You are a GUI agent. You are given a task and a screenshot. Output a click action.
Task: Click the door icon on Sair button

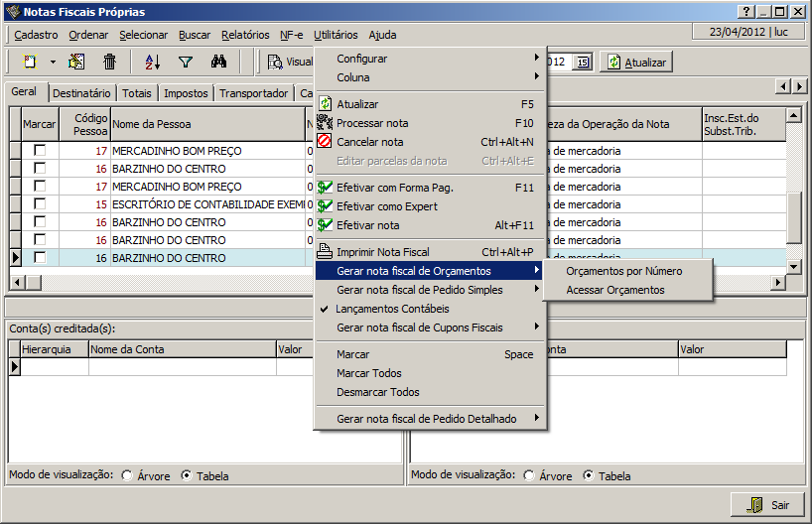point(754,504)
